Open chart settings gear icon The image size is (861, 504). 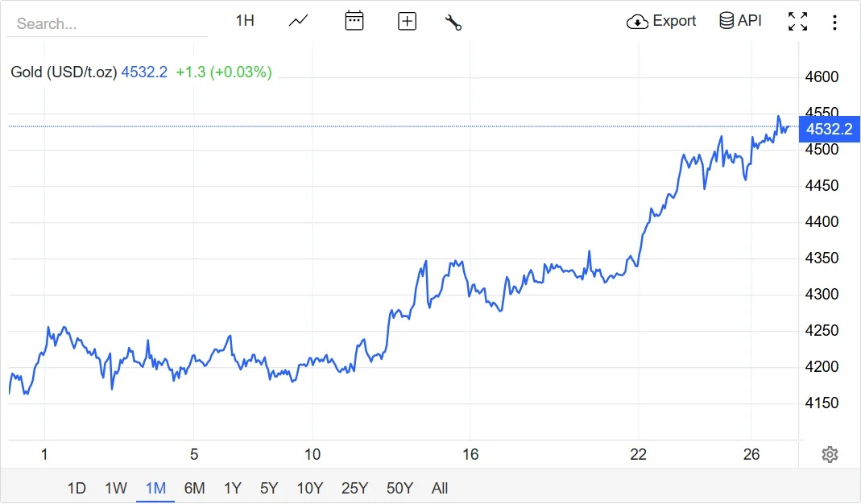[830, 454]
